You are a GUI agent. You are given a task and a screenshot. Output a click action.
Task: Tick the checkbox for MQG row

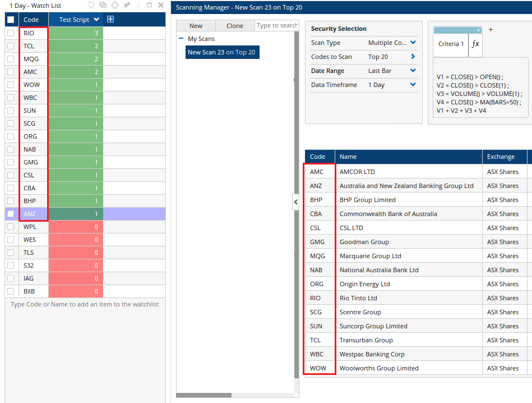11,59
